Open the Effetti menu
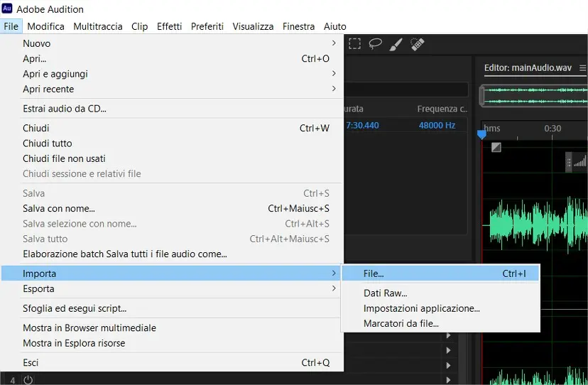The image size is (588, 385). coord(170,26)
